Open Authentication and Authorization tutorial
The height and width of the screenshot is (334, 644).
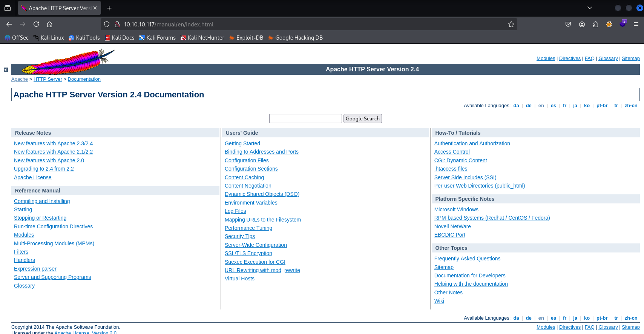pyautogui.click(x=472, y=143)
